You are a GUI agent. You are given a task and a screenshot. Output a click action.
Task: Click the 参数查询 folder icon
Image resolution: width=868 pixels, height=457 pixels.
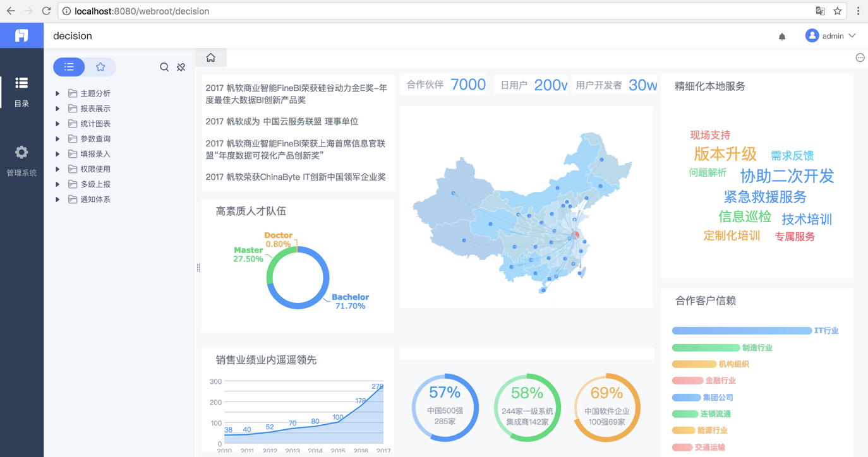point(73,139)
